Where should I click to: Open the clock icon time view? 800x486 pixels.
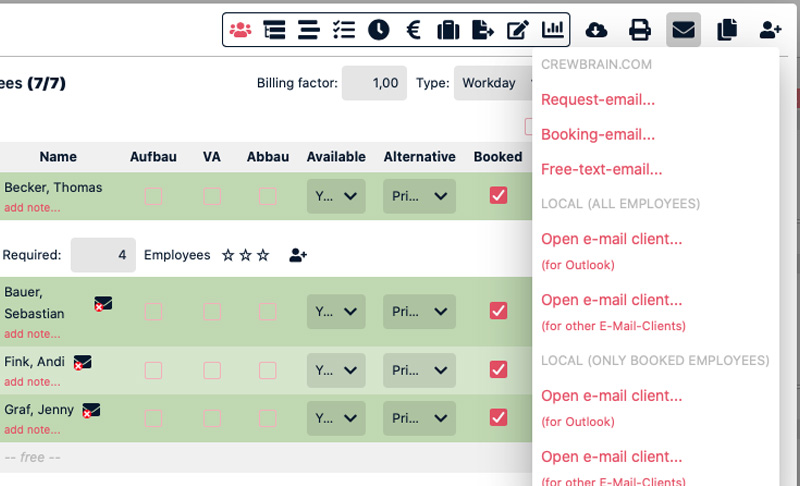(378, 30)
